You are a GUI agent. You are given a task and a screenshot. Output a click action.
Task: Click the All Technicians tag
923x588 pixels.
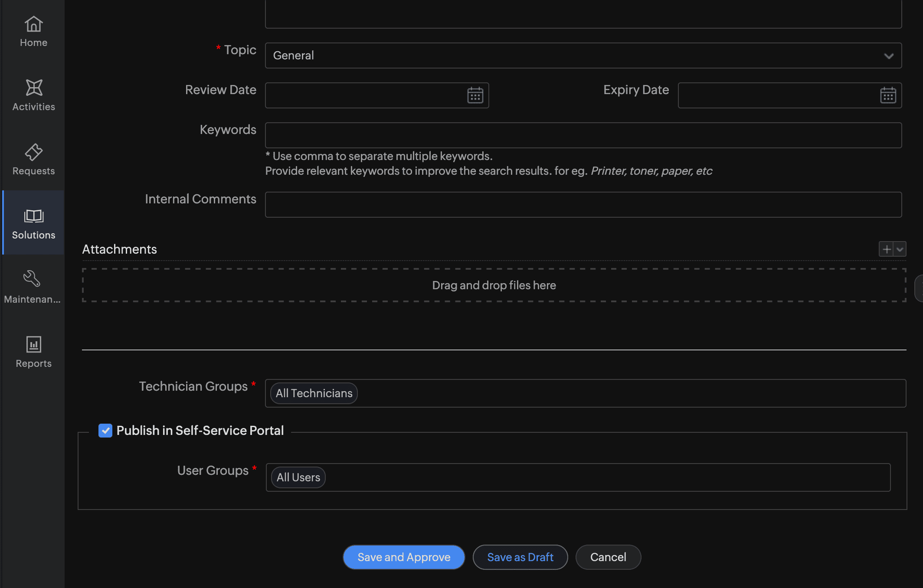[313, 393]
